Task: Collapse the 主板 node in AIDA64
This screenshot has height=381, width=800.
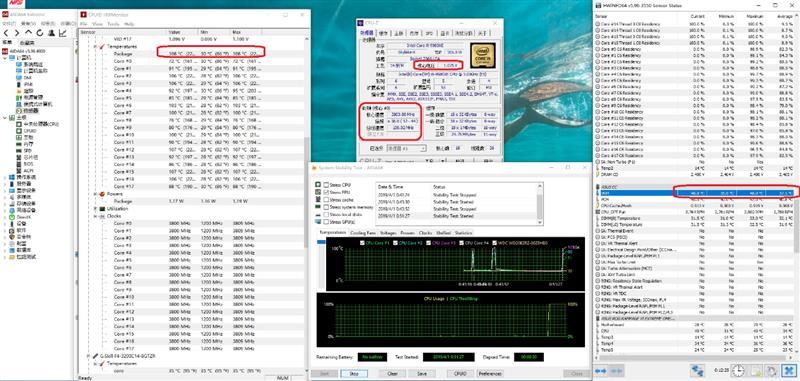Action: pyautogui.click(x=5, y=117)
